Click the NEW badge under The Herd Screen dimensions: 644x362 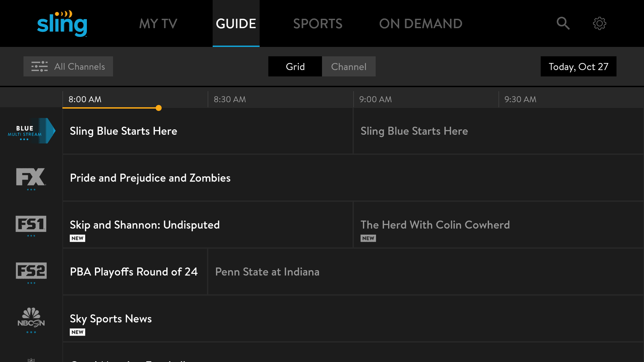368,238
